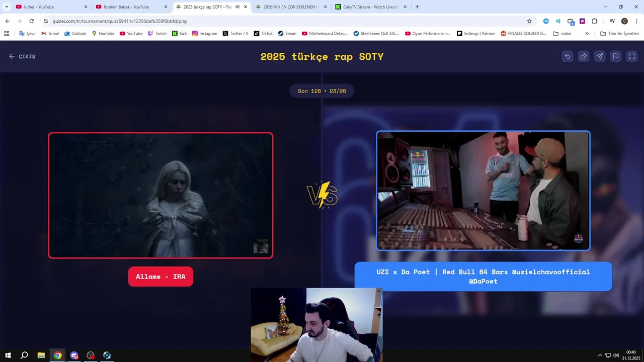Switch to the luther - YouTube tab

click(52, 7)
